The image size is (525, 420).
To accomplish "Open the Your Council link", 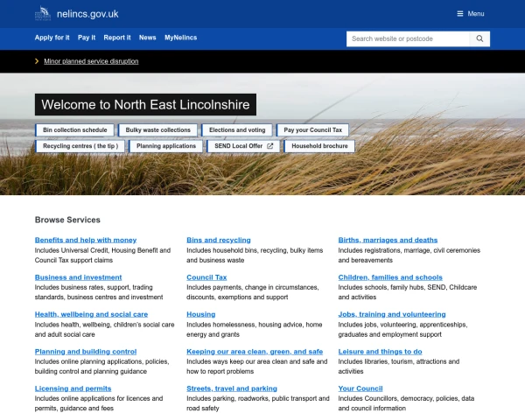I will point(360,388).
